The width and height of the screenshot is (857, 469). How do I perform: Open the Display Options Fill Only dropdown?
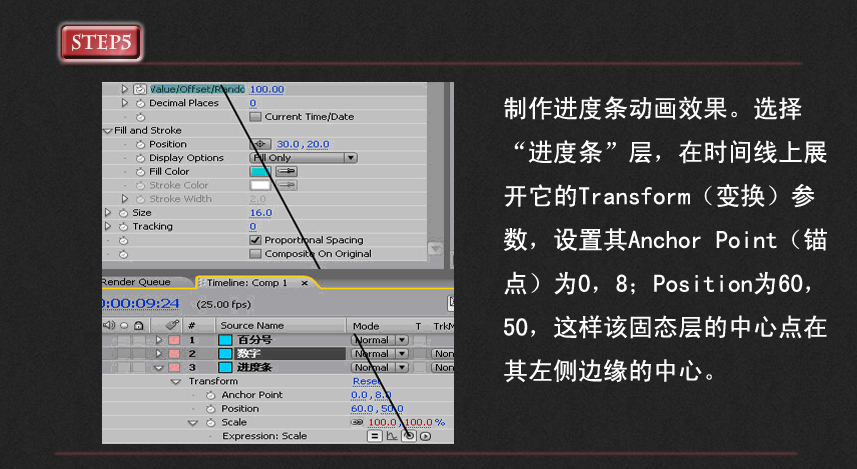coord(303,158)
